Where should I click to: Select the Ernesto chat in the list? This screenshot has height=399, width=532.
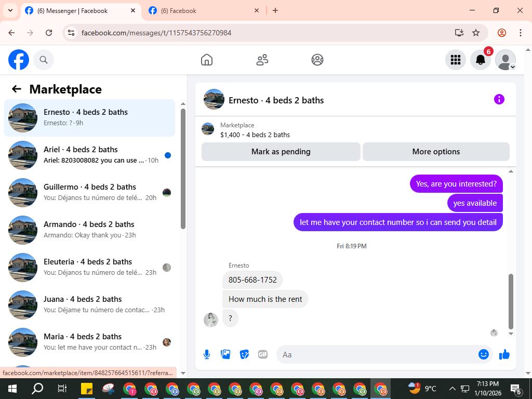pos(89,118)
